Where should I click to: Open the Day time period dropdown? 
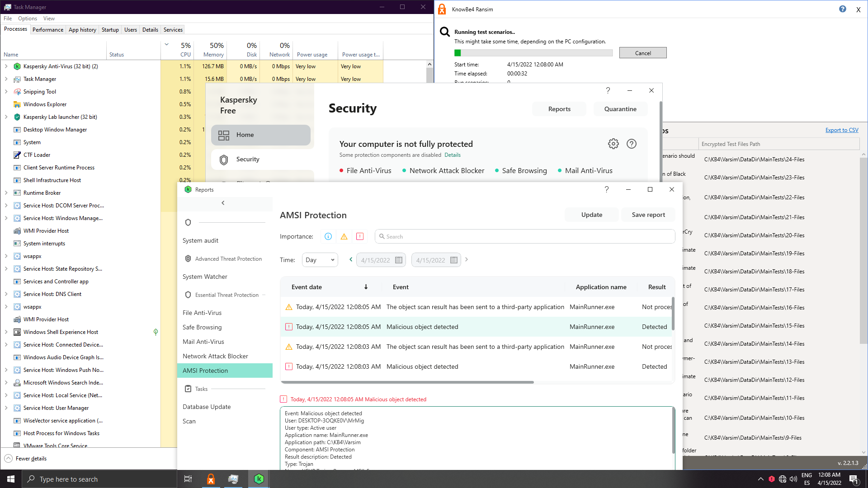[x=320, y=260]
